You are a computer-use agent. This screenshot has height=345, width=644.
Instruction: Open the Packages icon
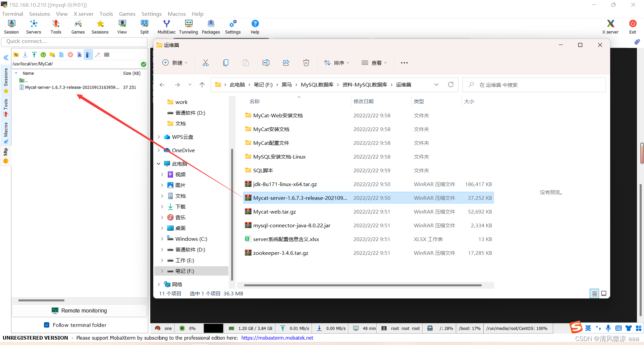211,27
